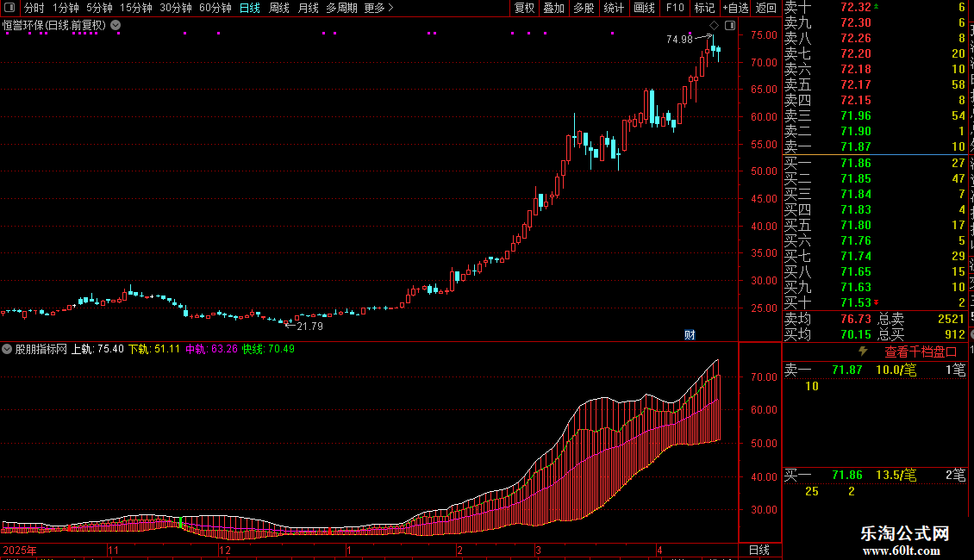Click 买十 price 71.53
Viewport: 974px width, 560px height.
click(x=855, y=303)
